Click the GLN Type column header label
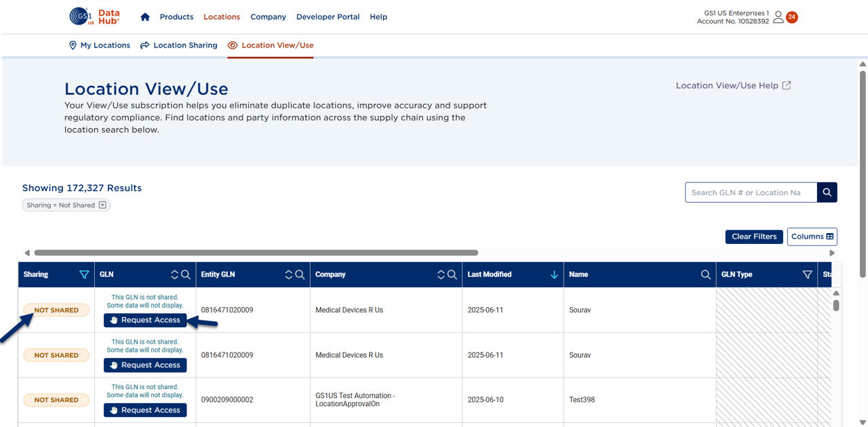 737,274
